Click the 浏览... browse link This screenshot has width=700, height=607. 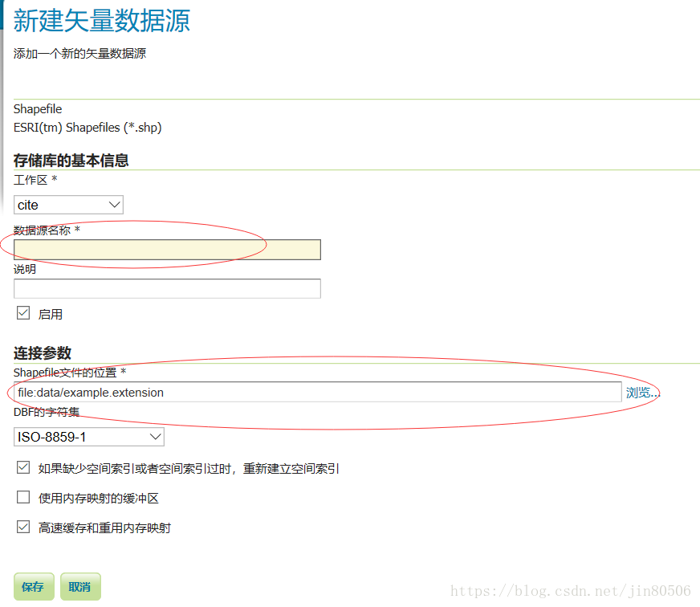tap(642, 393)
